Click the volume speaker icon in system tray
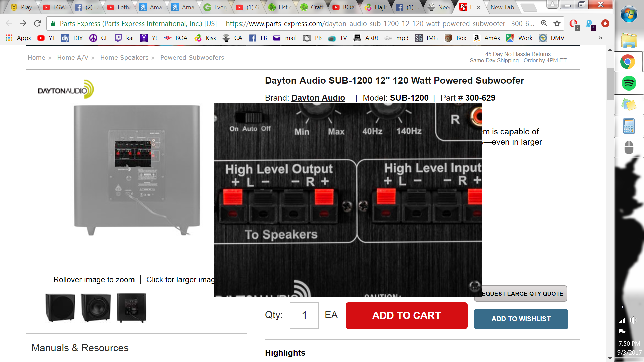The width and height of the screenshot is (644, 362). (x=633, y=320)
